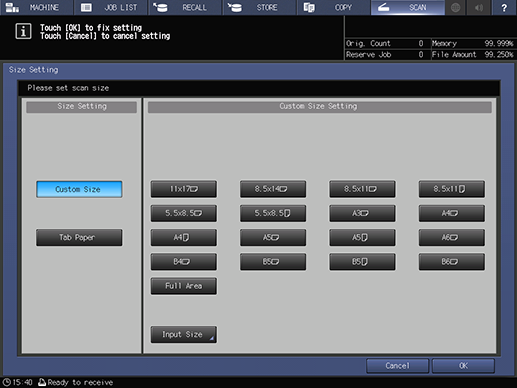This screenshot has width=517, height=388.
Task: Select A3 landscape size
Action: (x=362, y=213)
